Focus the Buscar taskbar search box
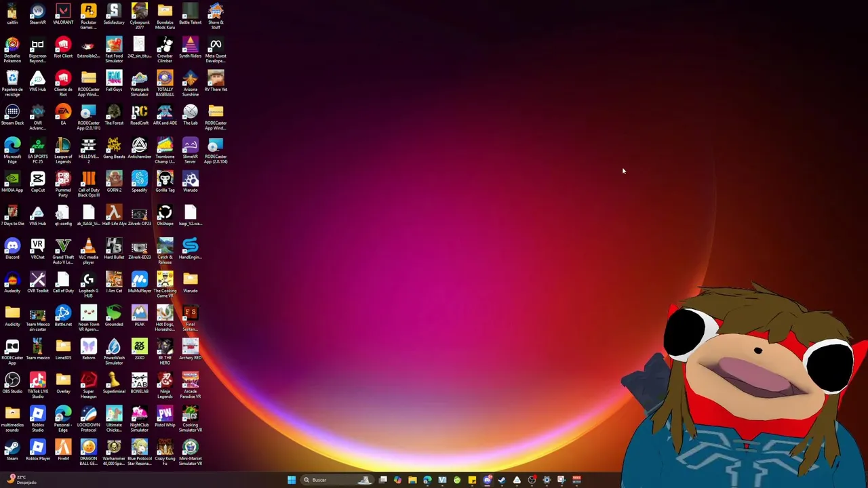The image size is (868, 488). tap(336, 480)
